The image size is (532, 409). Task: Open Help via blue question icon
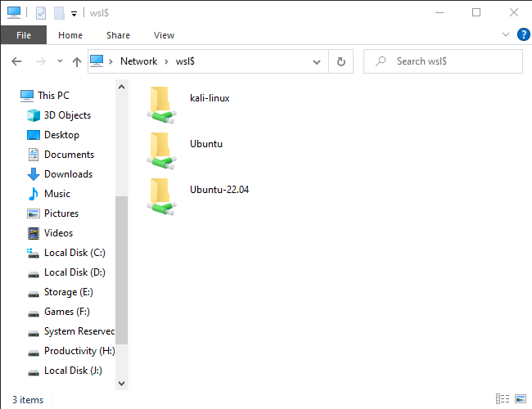coord(524,34)
